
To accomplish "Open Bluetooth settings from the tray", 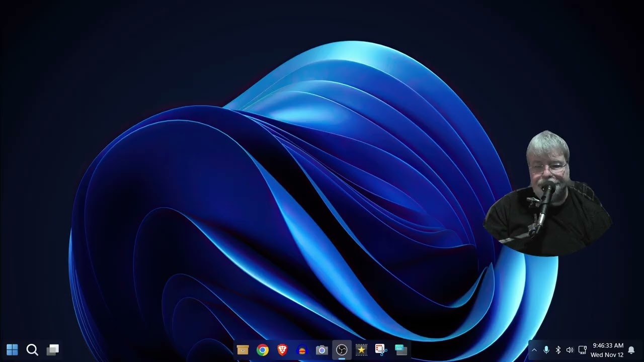I will tap(558, 350).
